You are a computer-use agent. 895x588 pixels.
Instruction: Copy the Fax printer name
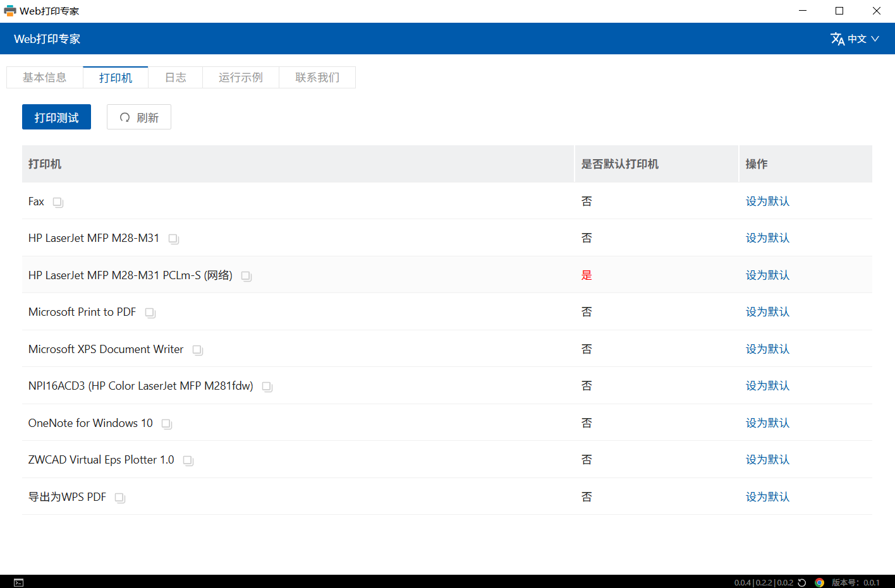point(58,202)
